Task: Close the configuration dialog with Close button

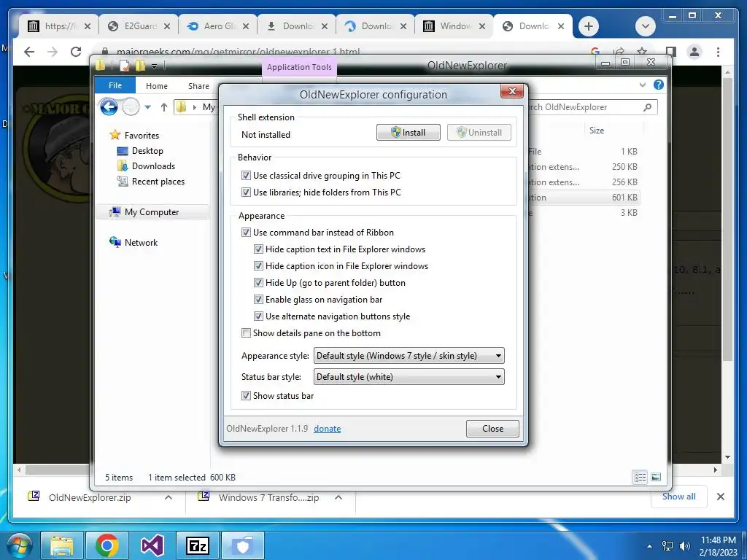Action: click(x=492, y=429)
